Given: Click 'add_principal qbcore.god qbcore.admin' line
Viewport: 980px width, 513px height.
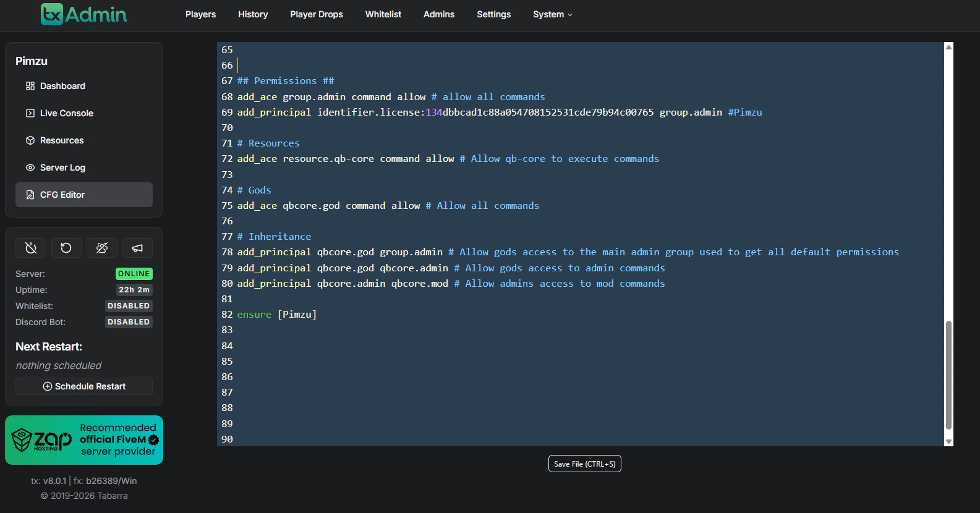Looking at the screenshot, I should (x=451, y=268).
